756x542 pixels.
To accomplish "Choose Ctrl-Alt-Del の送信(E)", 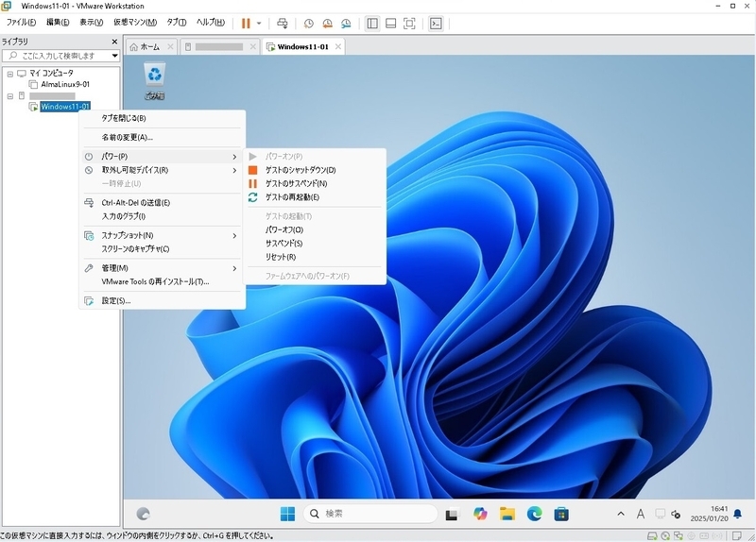I will point(162,203).
